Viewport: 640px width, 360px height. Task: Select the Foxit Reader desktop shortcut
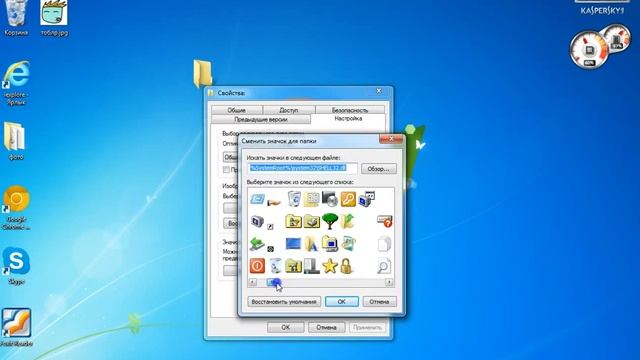16,328
